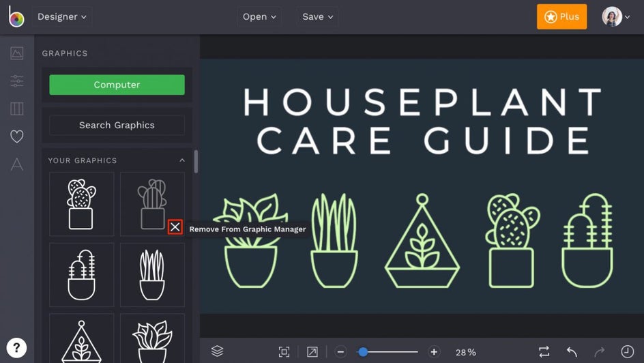
Task: Click the resize canvas arrow icon
Action: pos(312,352)
